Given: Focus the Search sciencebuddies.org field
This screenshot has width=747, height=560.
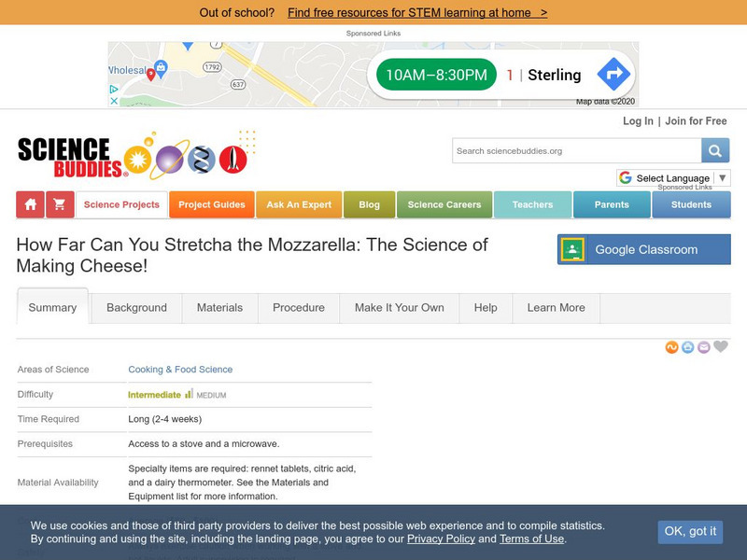Looking at the screenshot, I should 576,150.
